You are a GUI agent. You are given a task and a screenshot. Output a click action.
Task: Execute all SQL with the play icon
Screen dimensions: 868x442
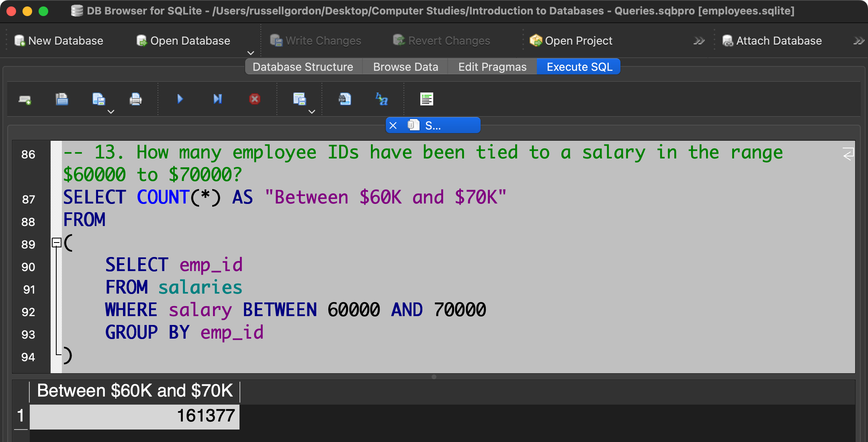pos(180,99)
